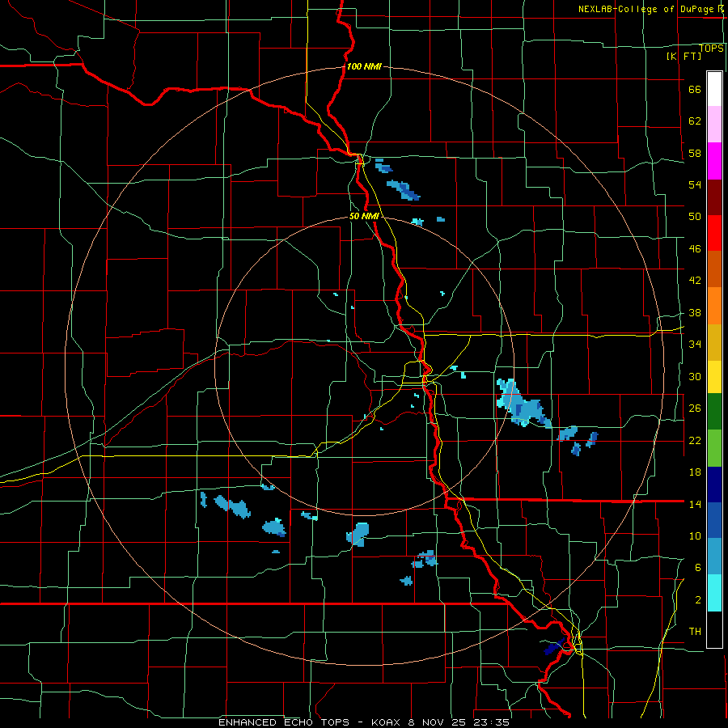
Task: Pick the dark red legend segment
Action: (x=714, y=197)
